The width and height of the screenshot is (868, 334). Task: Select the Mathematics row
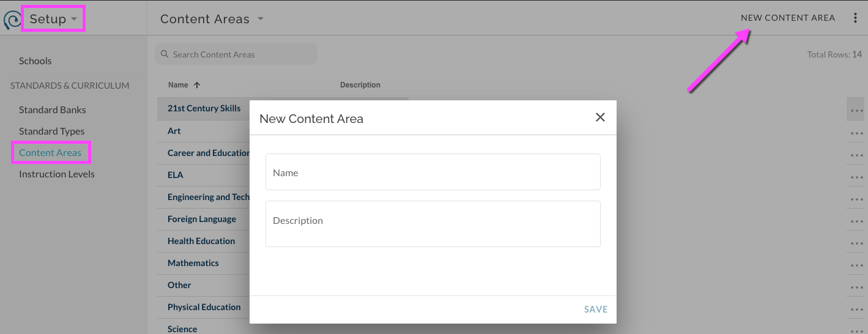pos(193,263)
